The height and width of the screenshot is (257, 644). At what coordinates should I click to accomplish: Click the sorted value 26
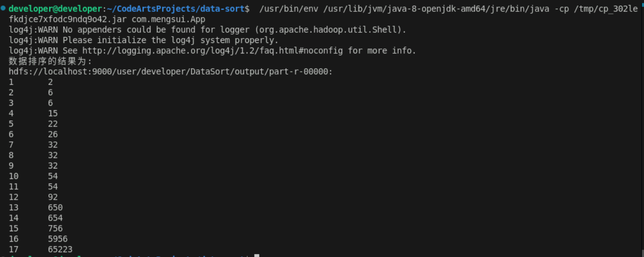pyautogui.click(x=53, y=134)
